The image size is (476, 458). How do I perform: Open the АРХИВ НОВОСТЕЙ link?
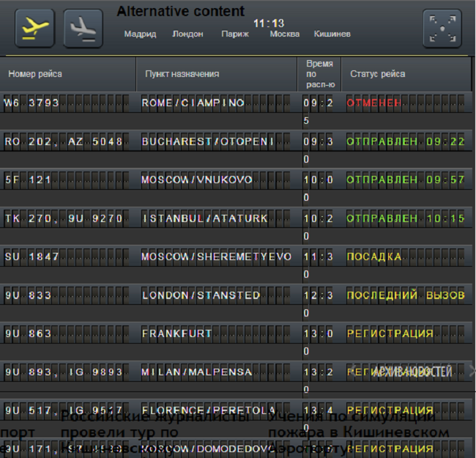click(412, 372)
